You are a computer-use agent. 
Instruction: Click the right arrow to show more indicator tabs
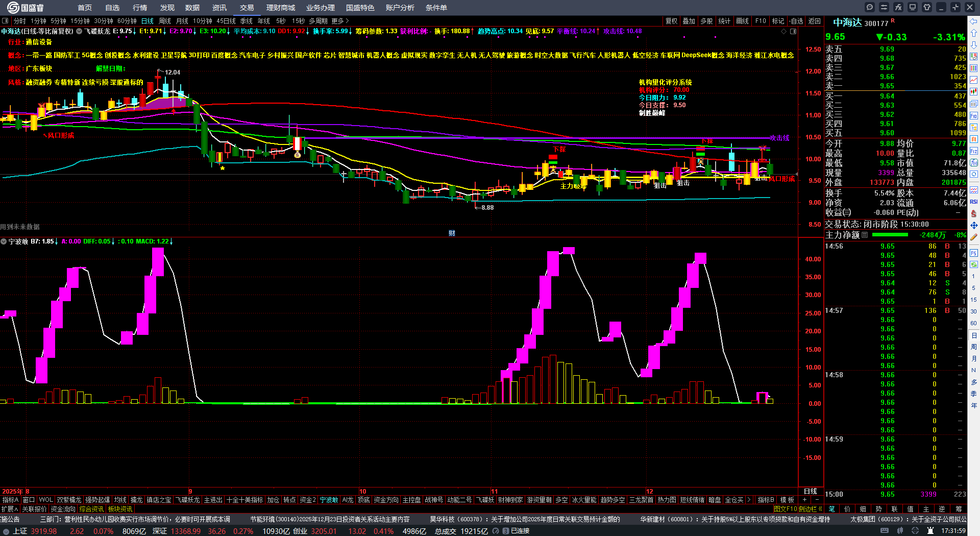[749, 500]
